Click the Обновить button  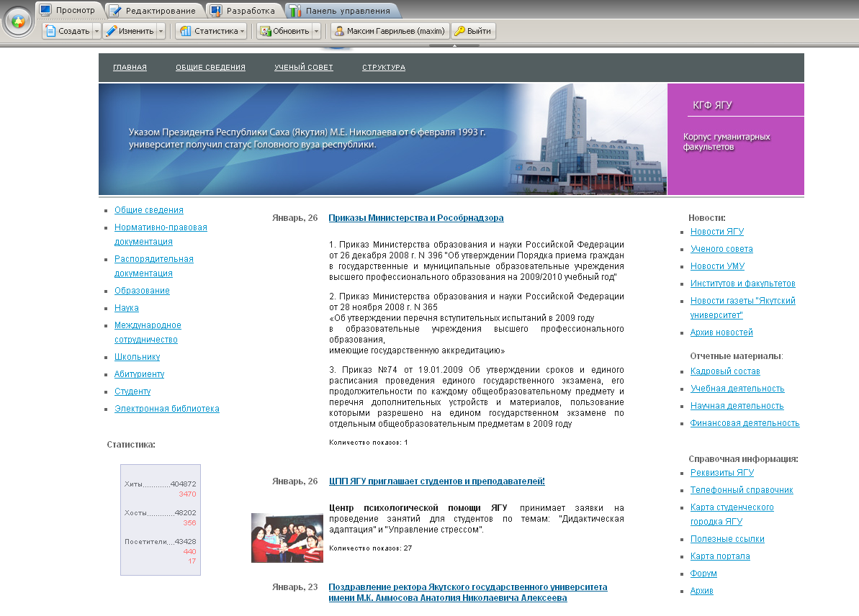(x=284, y=31)
